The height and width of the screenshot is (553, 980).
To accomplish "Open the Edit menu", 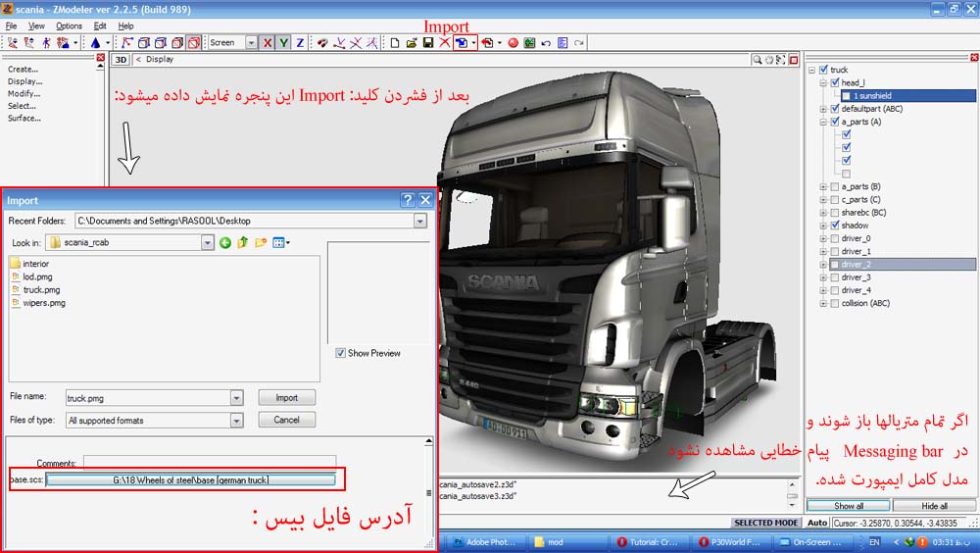I will (100, 25).
